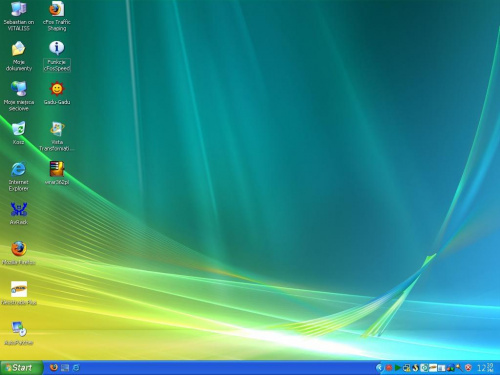
Task: Select the Mozilla Firefox desktop shortcut
Action: (19, 249)
